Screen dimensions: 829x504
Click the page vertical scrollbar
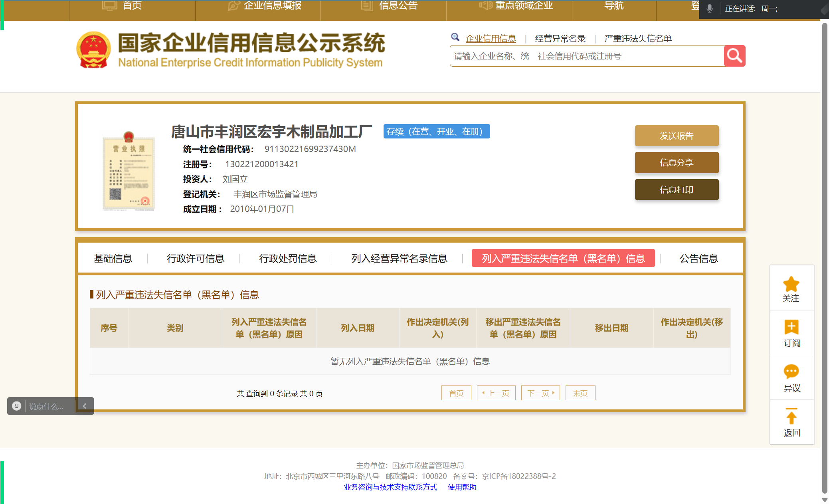[x=825, y=257]
